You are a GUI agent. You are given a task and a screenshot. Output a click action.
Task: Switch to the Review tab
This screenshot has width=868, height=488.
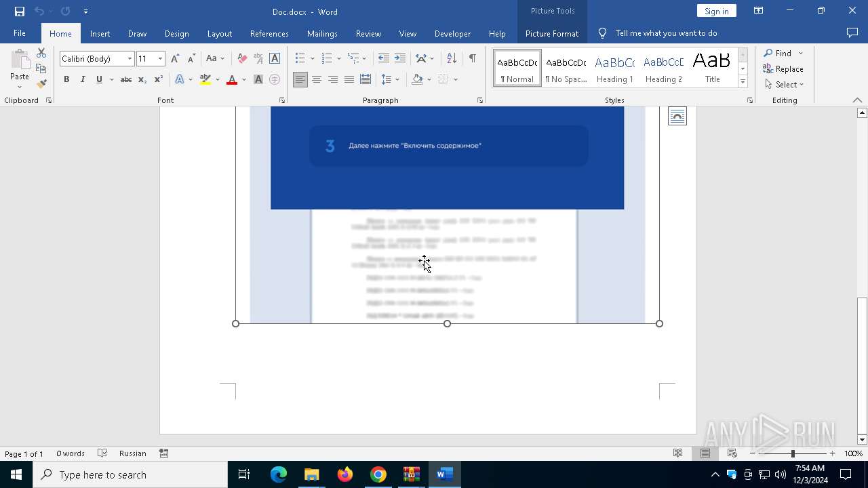coord(368,33)
